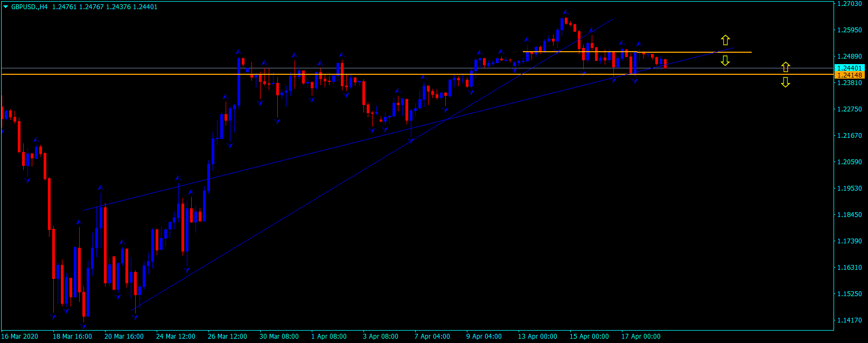This screenshot has height=343, width=868.
Task: Click the 1.19530 price axis label
Action: tap(850, 188)
